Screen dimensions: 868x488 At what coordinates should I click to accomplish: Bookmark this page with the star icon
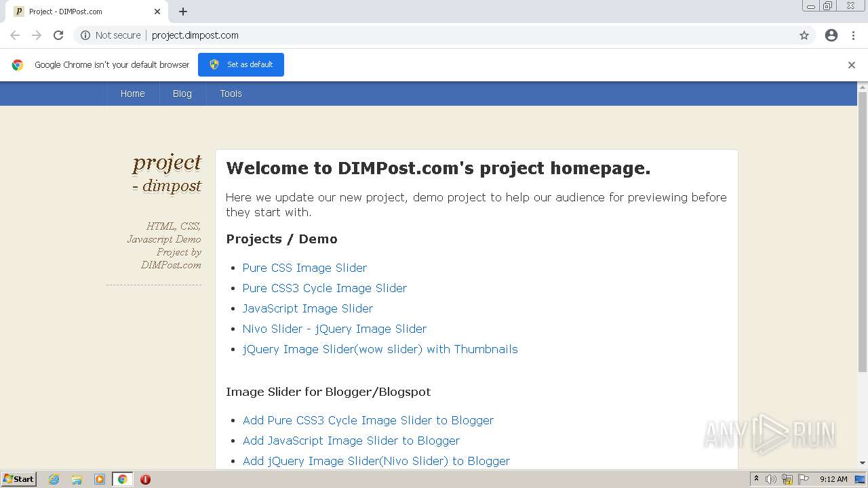(804, 35)
